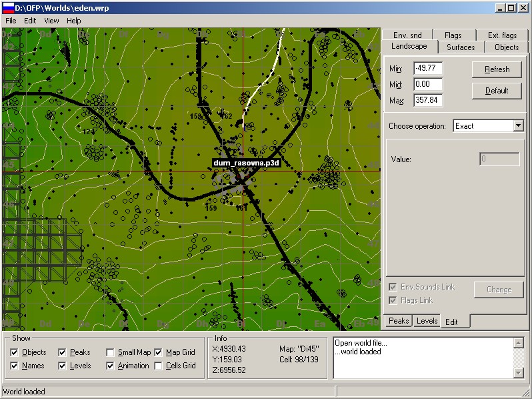Image resolution: width=532 pixels, height=399 pixels.
Task: Open the Env. snd tab
Action: 407,35
